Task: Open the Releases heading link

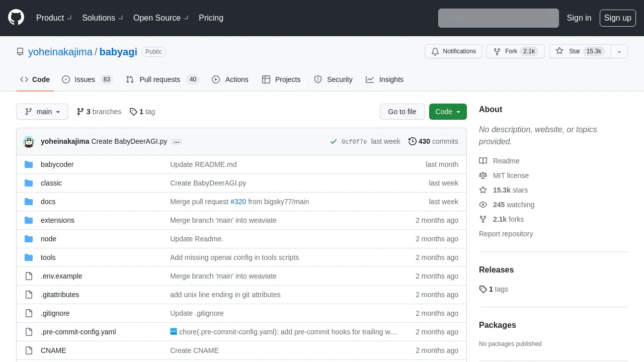Action: (x=496, y=269)
